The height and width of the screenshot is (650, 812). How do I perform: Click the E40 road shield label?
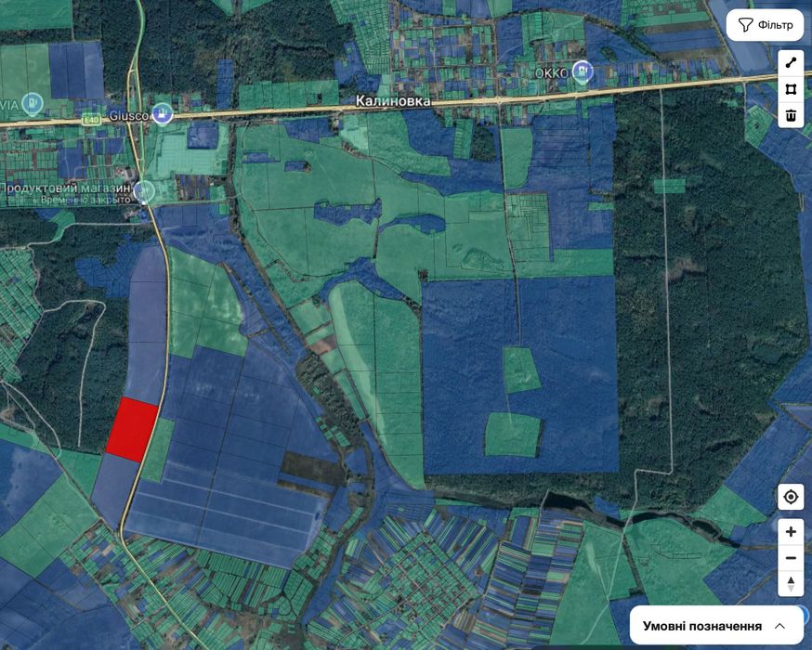[91, 120]
